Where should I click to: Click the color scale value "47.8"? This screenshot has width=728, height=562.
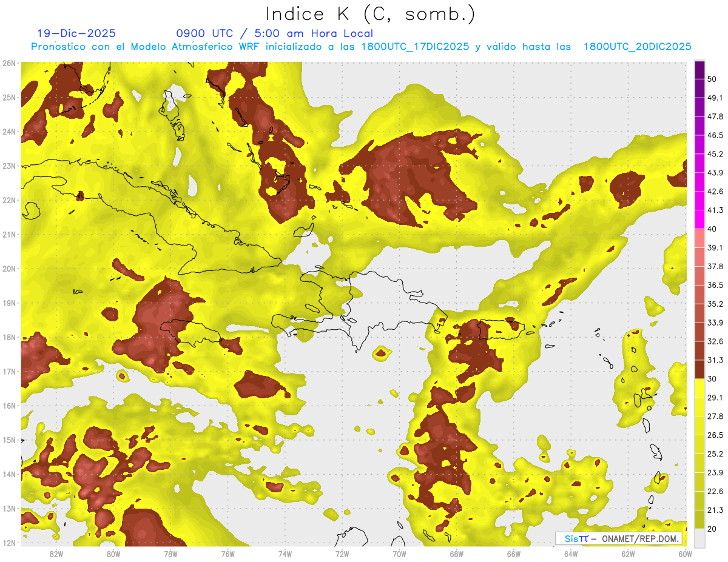pyautogui.click(x=715, y=117)
